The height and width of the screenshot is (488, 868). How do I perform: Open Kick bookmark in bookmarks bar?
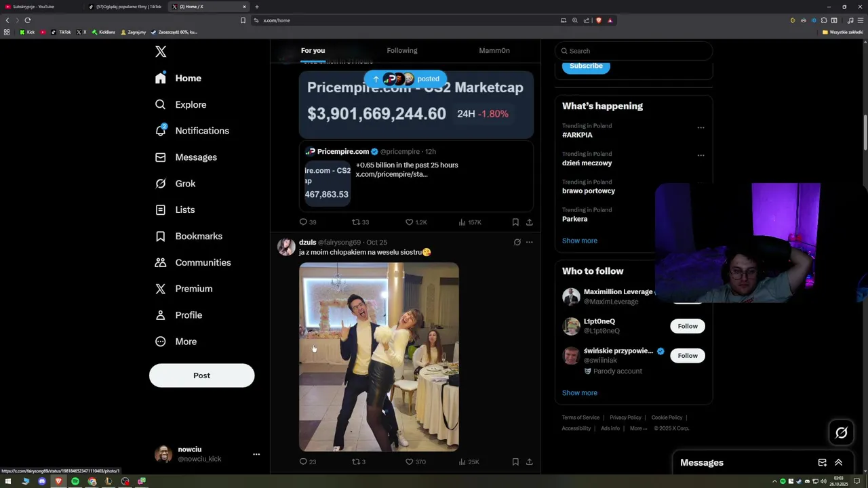[x=27, y=32]
